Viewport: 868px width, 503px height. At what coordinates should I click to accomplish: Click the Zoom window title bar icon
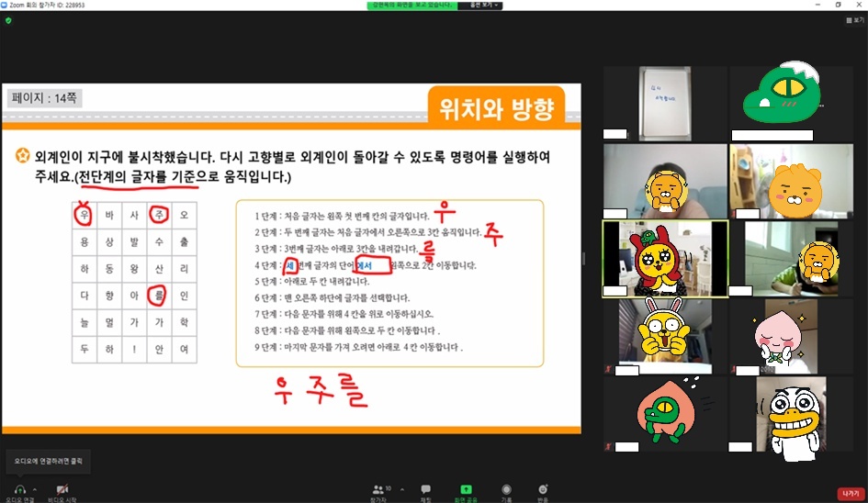5,5
